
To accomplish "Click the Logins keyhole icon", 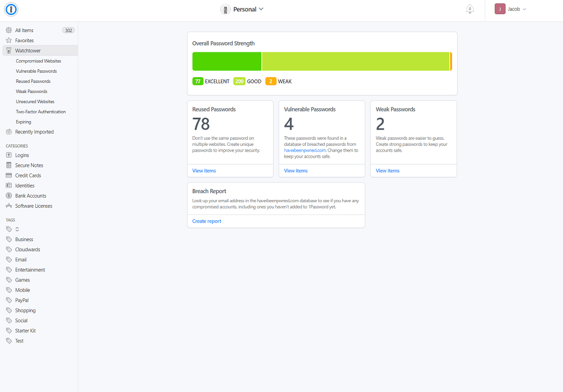I will (x=9, y=155).
